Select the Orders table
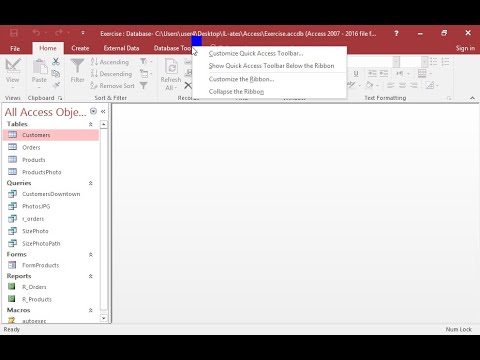 51,147
